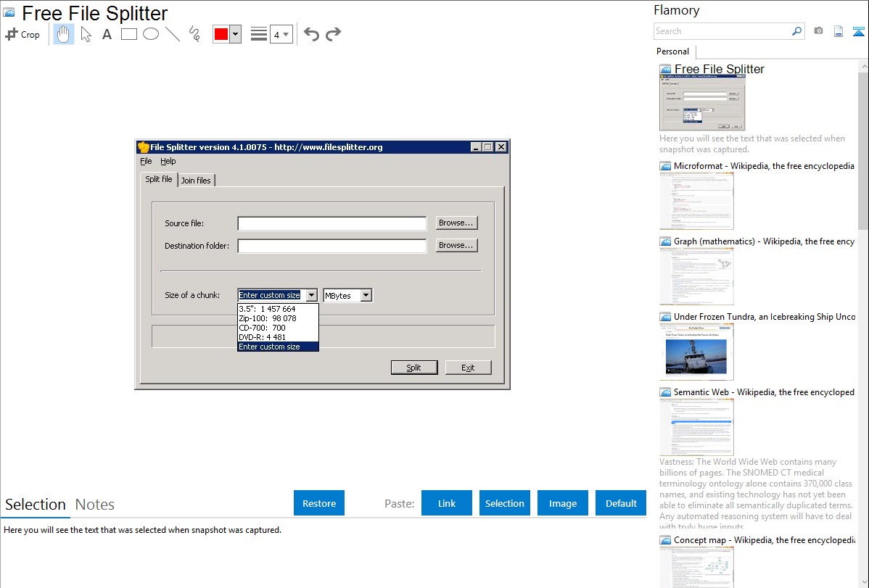The width and height of the screenshot is (869, 588).
Task: Paste as Image
Action: click(562, 503)
